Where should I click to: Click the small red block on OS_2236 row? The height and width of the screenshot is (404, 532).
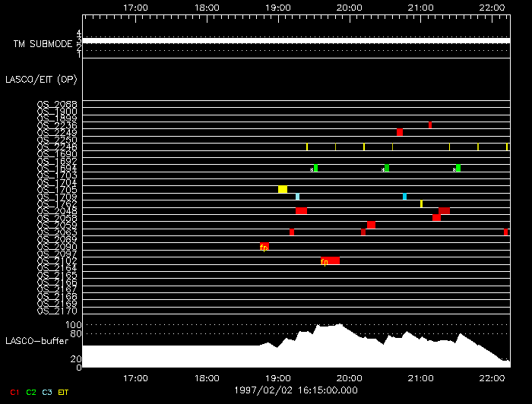point(430,125)
